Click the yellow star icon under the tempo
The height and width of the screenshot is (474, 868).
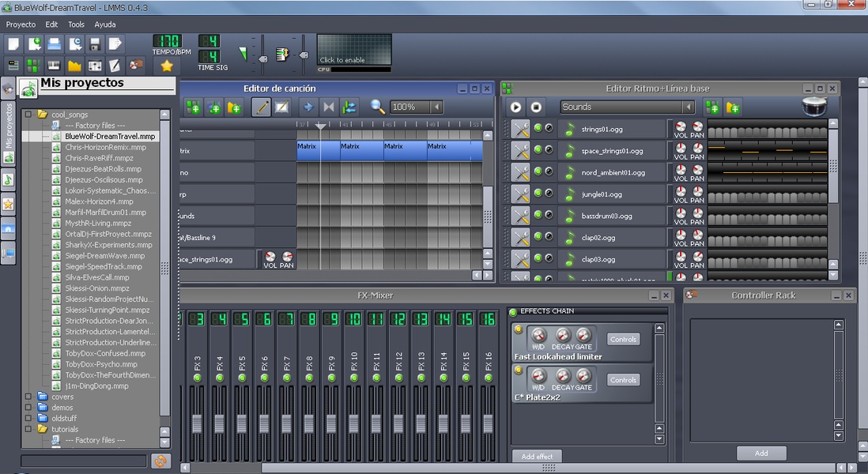166,66
